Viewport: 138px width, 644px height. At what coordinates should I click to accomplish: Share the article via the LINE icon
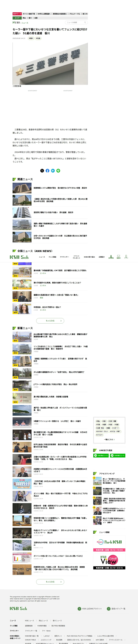pyautogui.click(x=58, y=171)
